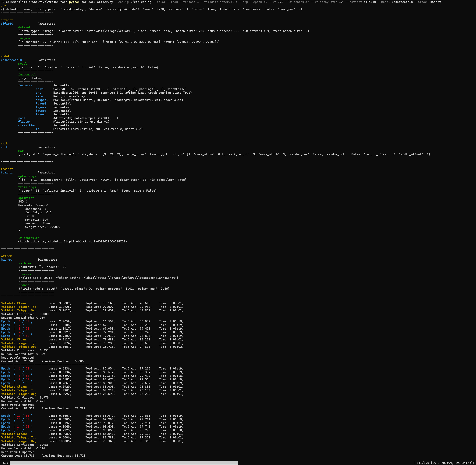The width and height of the screenshot is (476, 465).
Task: Click the 'weight_decay: 0.0002' line
Action: tap(43, 227)
